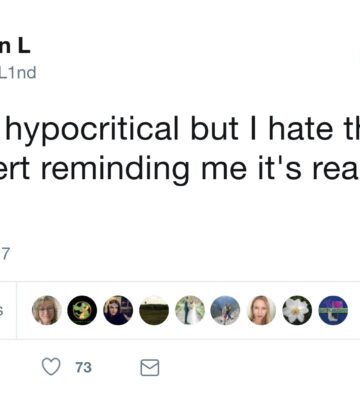
Task: Open the dark field landscape avatar
Action: (x=154, y=310)
